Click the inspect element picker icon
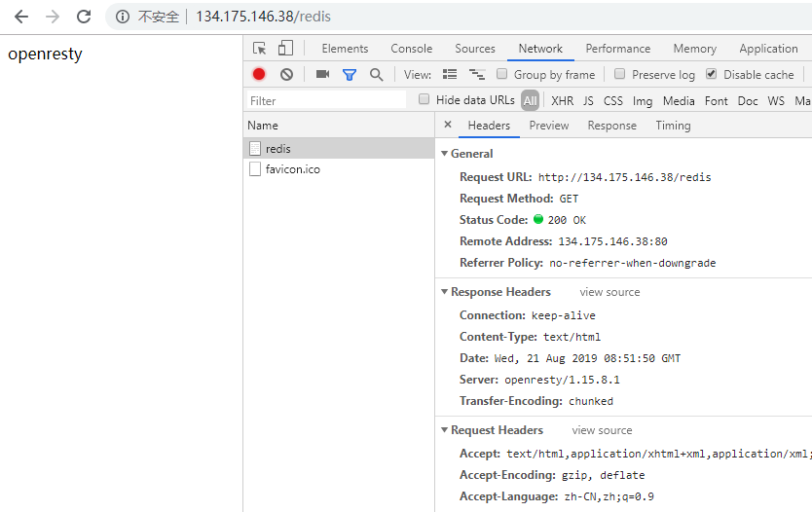The height and width of the screenshot is (512, 812). pos(259,49)
